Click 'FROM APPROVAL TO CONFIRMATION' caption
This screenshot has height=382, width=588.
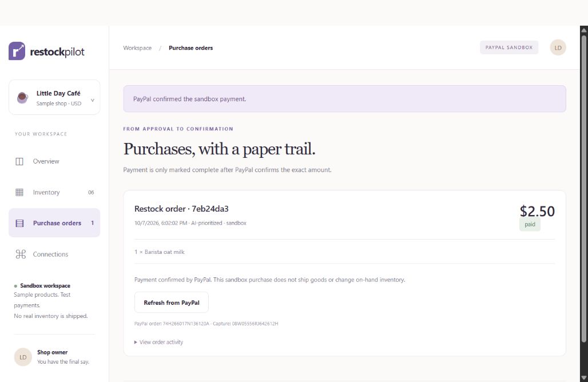click(x=178, y=129)
